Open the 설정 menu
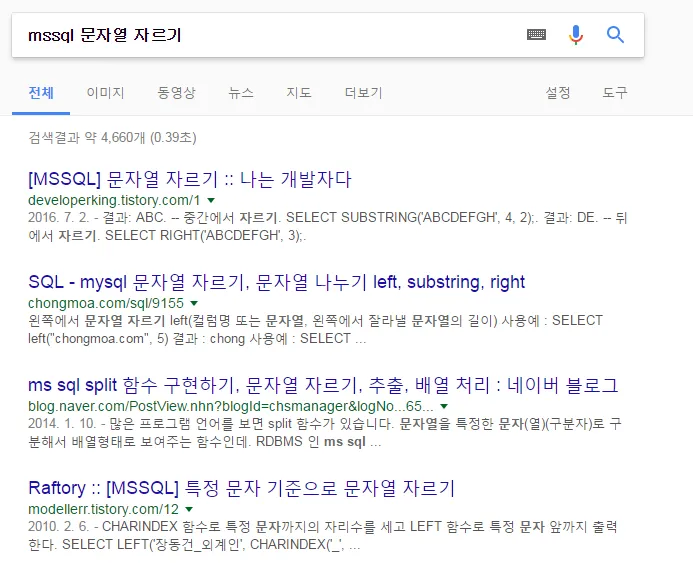Screen dimensions: 693x563 pyautogui.click(x=558, y=93)
